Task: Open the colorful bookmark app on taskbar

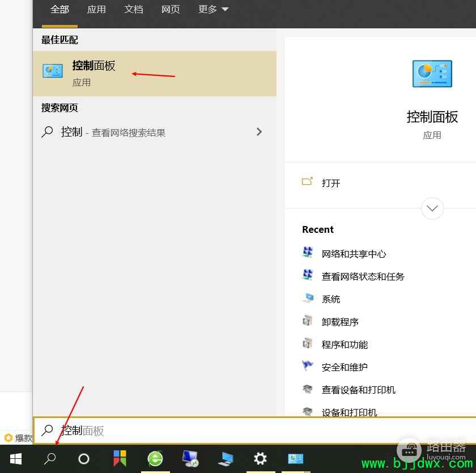Action: click(x=120, y=458)
